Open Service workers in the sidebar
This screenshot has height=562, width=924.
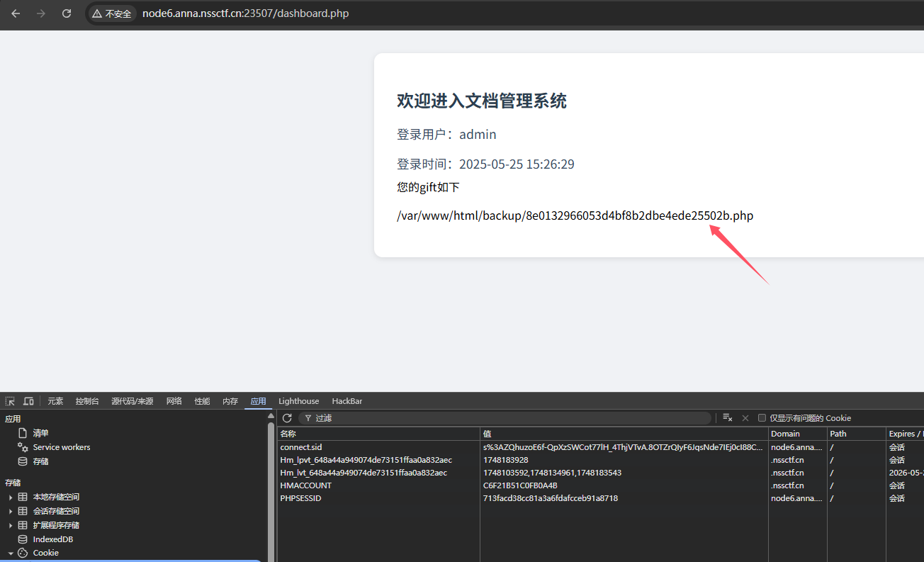pos(61,447)
